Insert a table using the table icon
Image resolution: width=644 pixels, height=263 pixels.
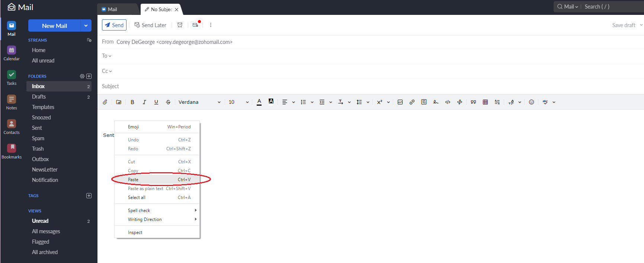coord(485,102)
